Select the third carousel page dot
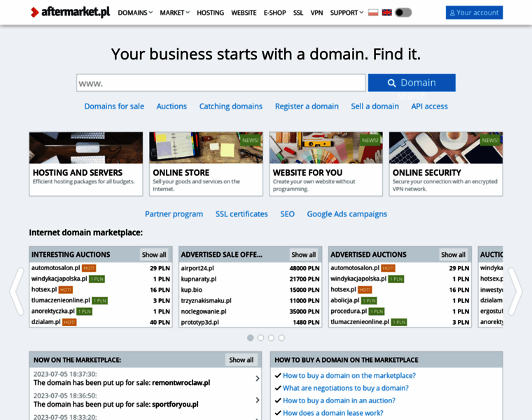 [271, 338]
